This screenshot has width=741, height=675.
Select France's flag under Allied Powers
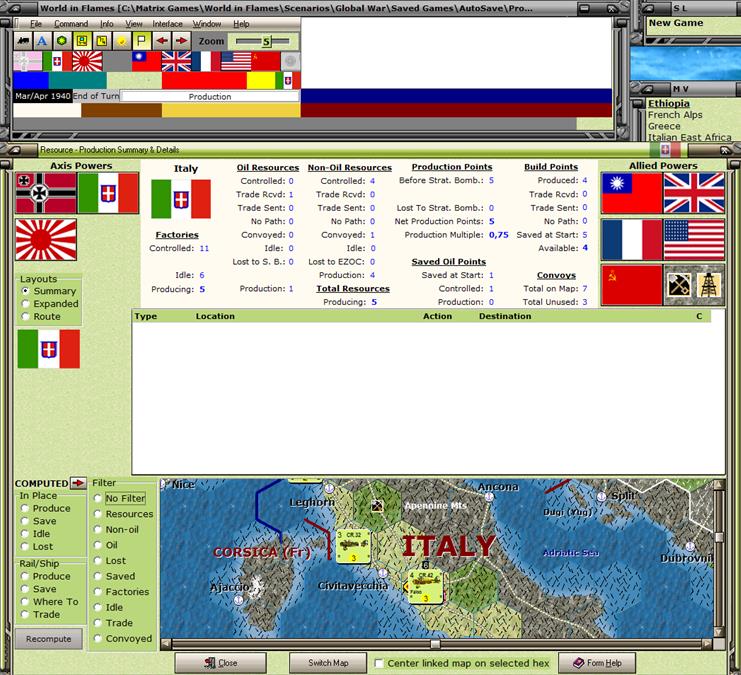[x=631, y=240]
